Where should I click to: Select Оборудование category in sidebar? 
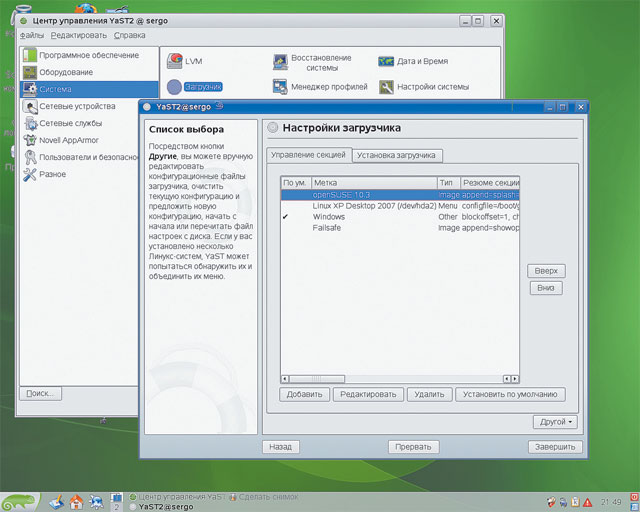pyautogui.click(x=89, y=72)
